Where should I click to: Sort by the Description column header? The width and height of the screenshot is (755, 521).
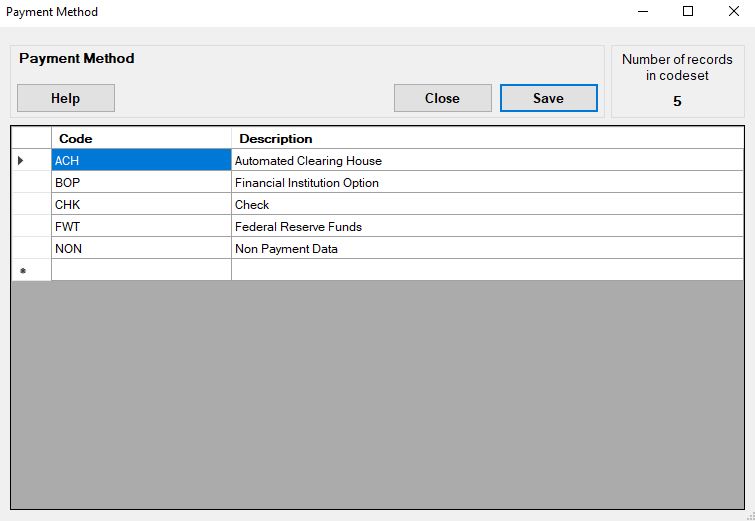(487, 138)
